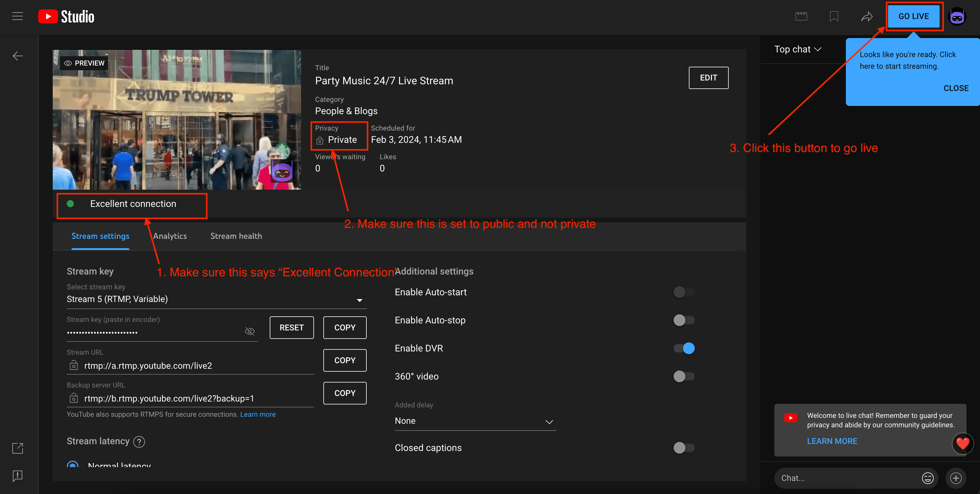Toggle the Closed captions switch

684,448
